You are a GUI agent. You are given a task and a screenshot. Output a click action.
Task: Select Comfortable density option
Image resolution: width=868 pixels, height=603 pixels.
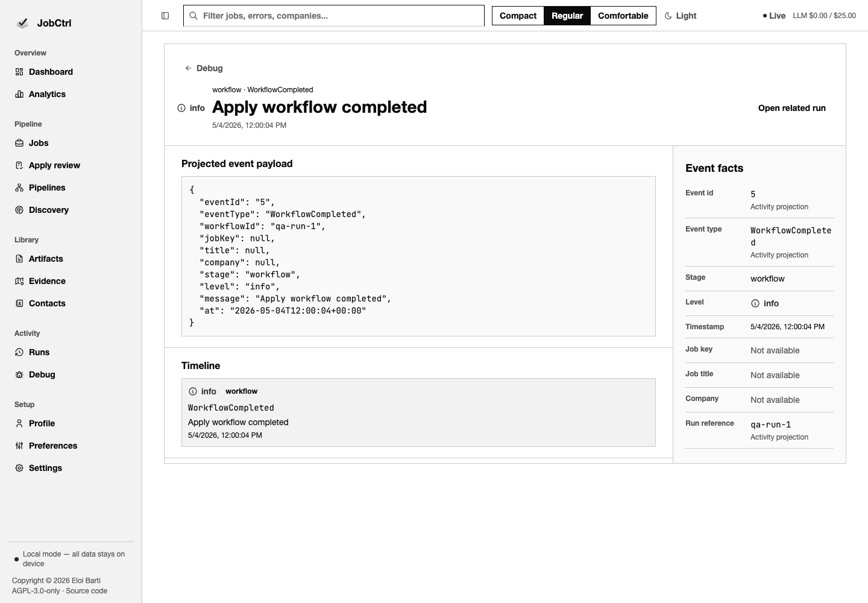(623, 16)
